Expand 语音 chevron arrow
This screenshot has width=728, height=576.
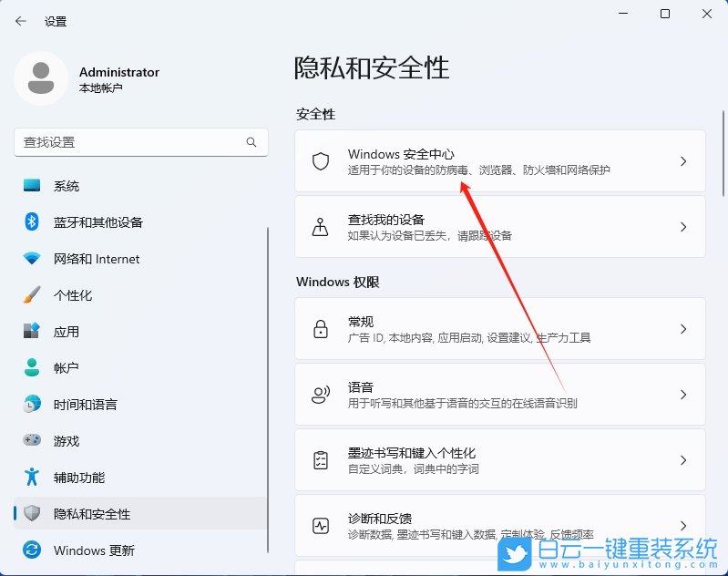(x=683, y=395)
